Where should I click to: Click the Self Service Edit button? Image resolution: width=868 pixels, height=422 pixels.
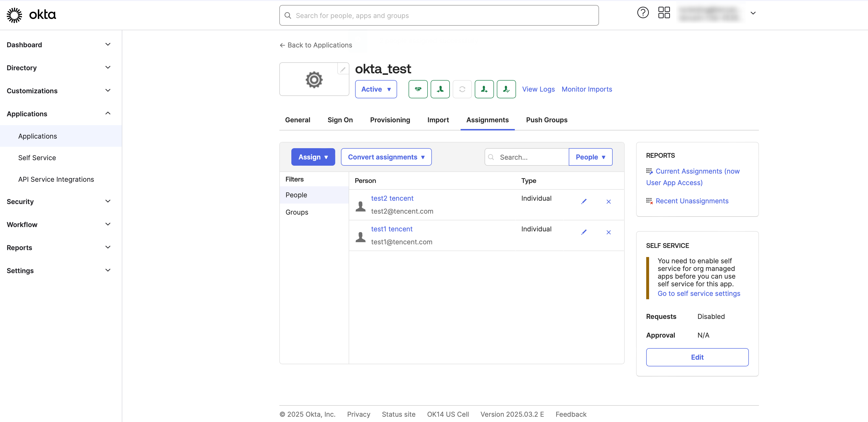click(x=697, y=357)
